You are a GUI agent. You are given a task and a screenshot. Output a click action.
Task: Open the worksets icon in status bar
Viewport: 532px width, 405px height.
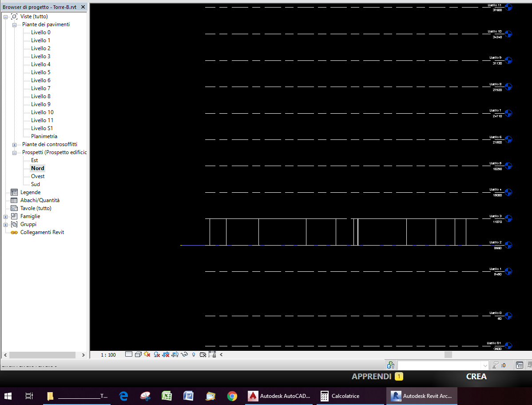coord(391,365)
